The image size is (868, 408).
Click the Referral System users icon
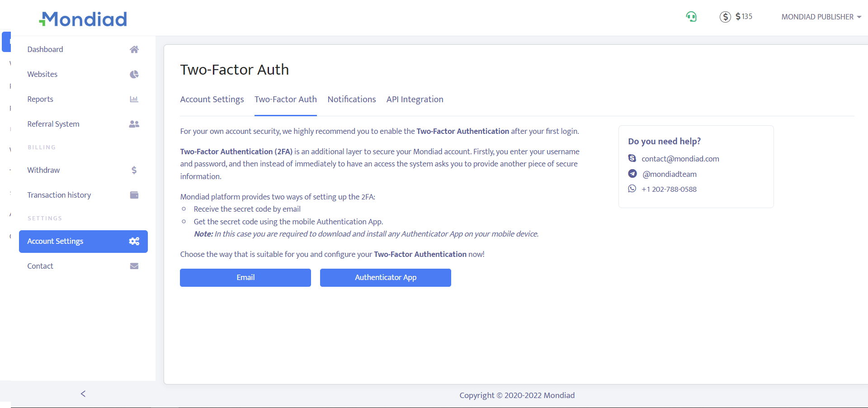tap(134, 124)
